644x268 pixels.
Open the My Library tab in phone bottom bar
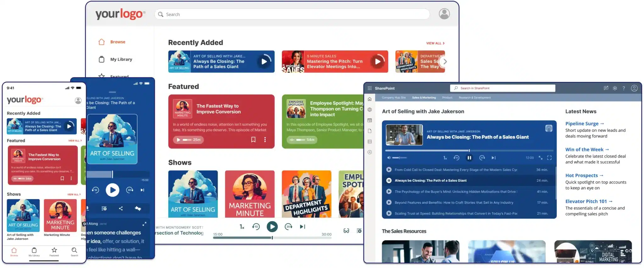[x=34, y=252]
